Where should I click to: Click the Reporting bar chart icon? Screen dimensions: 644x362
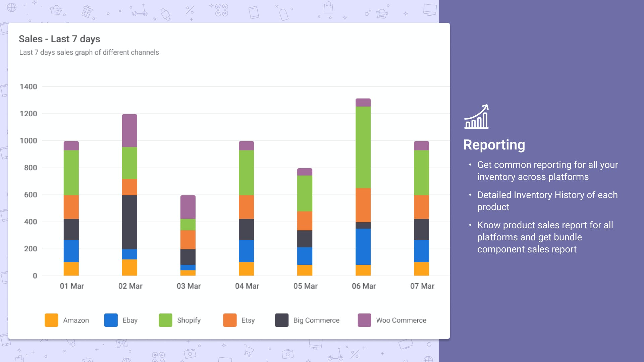(x=476, y=117)
